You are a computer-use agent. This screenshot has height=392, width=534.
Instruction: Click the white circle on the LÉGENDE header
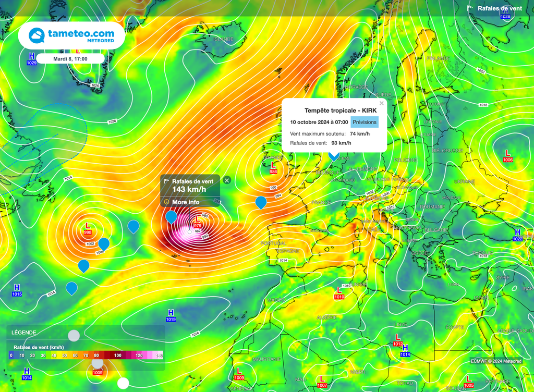click(x=74, y=335)
